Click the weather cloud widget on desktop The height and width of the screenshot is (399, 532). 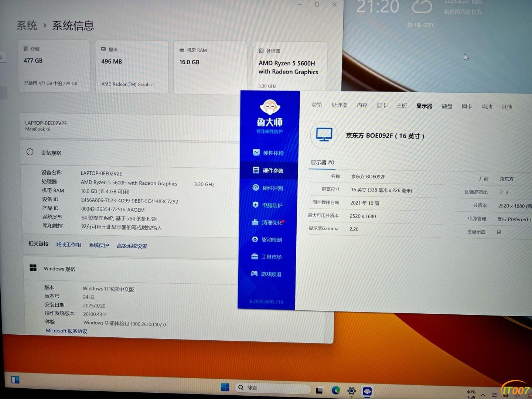pos(422,6)
